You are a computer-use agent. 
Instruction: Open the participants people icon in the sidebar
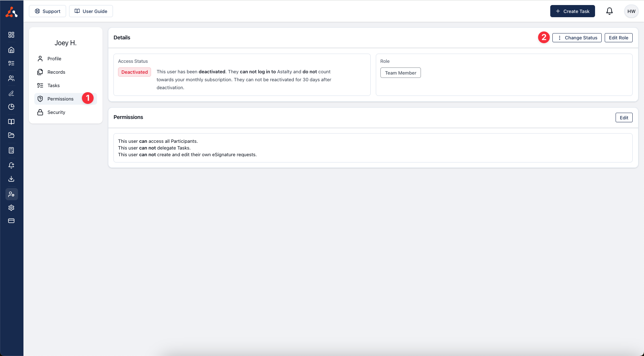click(x=11, y=78)
